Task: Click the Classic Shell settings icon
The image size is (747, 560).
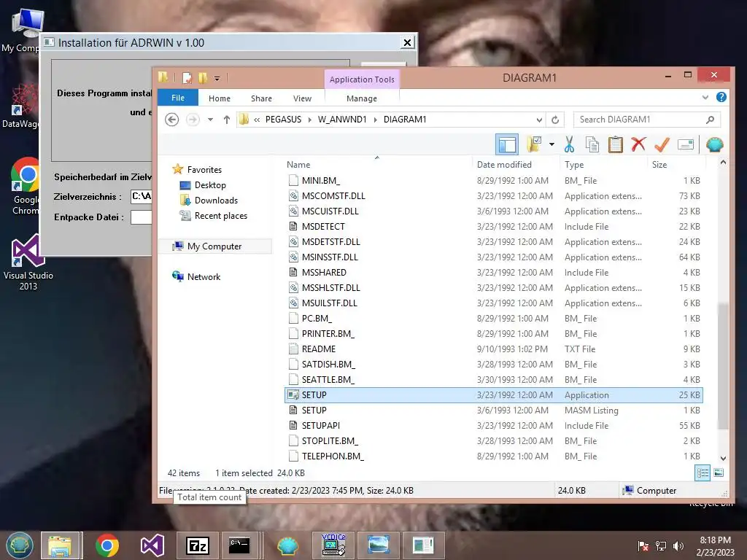Action: click(x=714, y=144)
